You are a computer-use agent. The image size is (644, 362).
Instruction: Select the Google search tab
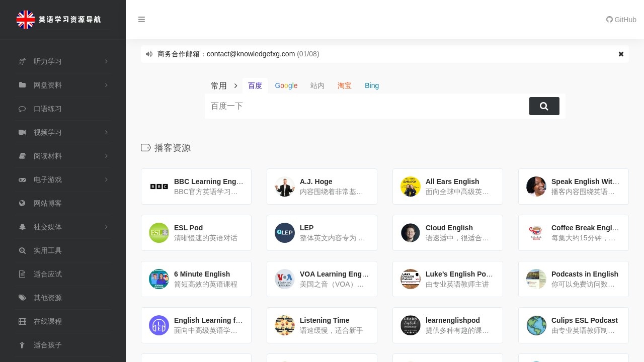[286, 86]
